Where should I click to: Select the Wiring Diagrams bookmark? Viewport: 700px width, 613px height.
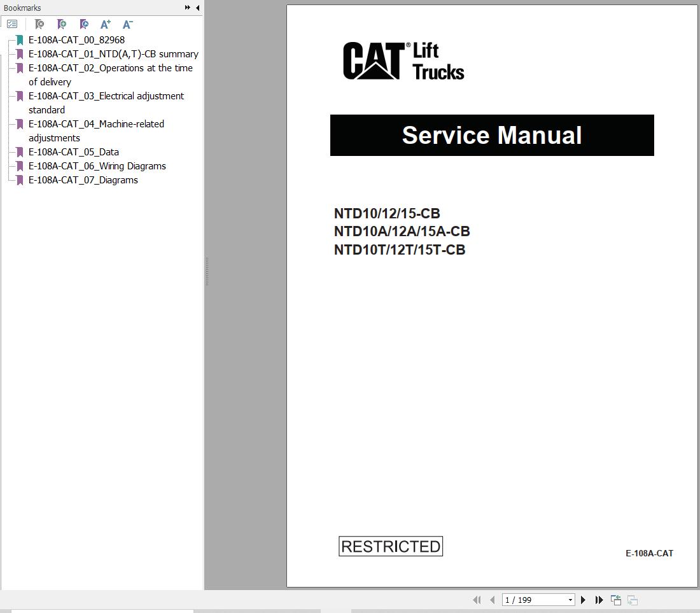point(96,166)
